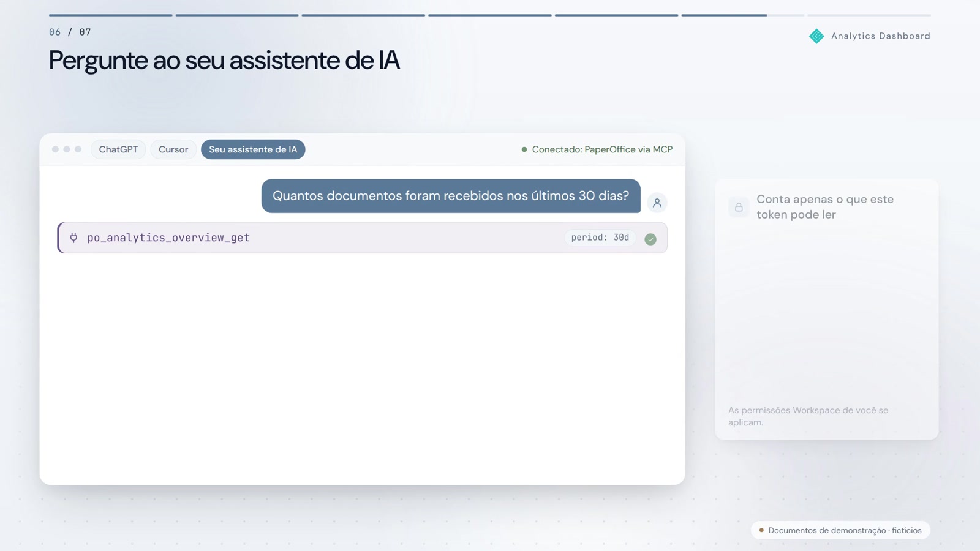Click the last progress bar segment
Screen dimensions: 980x551
tap(869, 15)
